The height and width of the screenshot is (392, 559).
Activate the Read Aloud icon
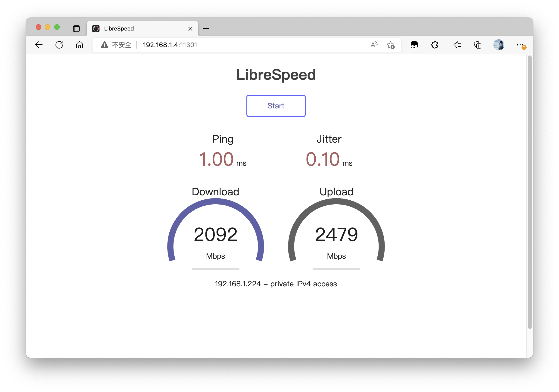click(x=374, y=45)
